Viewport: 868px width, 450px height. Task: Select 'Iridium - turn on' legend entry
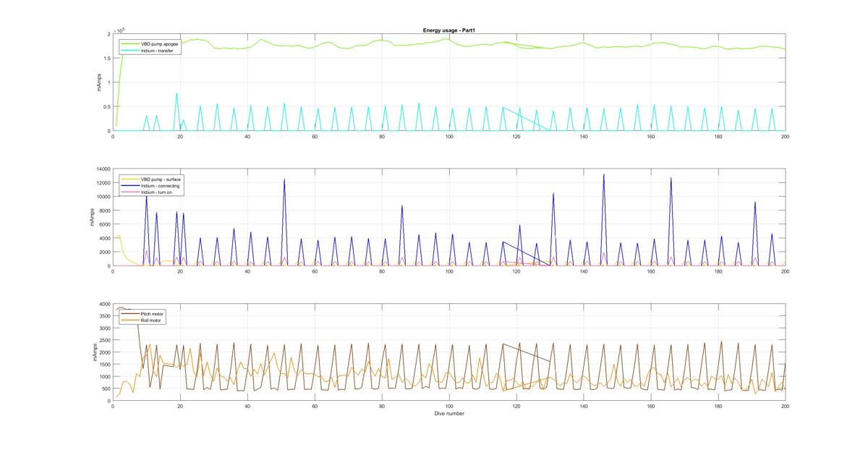[x=148, y=192]
